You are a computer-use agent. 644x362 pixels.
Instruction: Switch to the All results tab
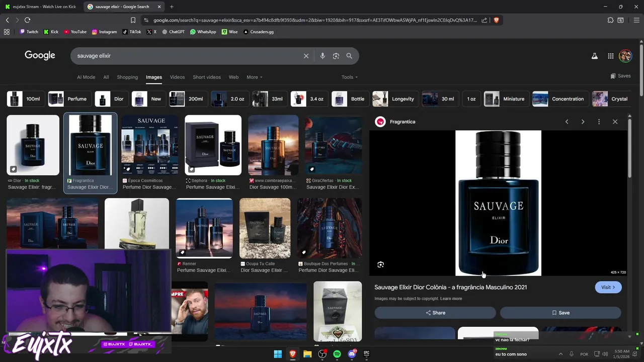106,77
